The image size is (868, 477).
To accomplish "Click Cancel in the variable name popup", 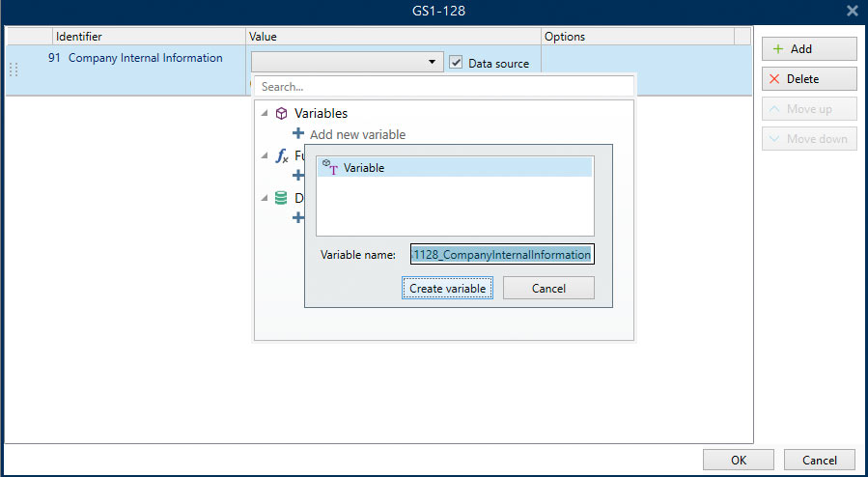I will point(548,288).
